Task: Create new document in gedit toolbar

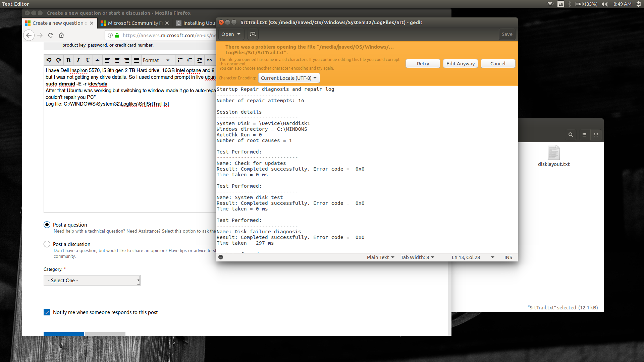Action: (253, 34)
